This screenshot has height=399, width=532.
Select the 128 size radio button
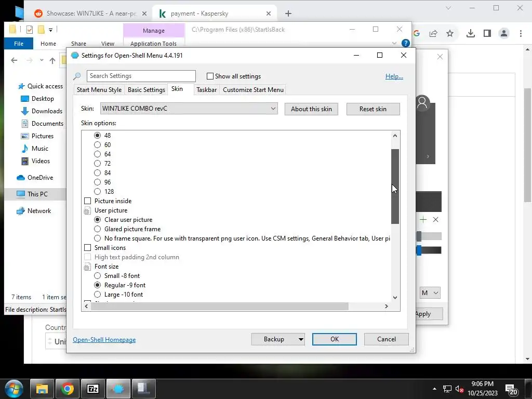tap(97, 191)
